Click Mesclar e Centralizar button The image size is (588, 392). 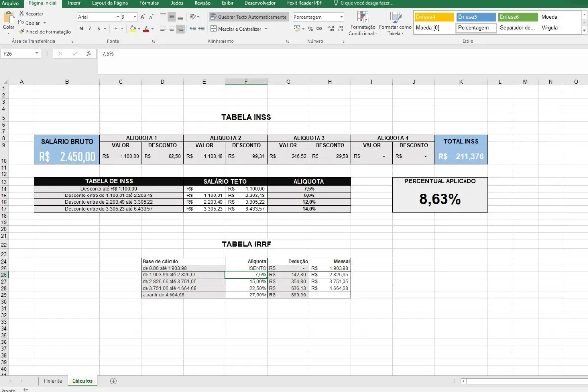click(239, 29)
